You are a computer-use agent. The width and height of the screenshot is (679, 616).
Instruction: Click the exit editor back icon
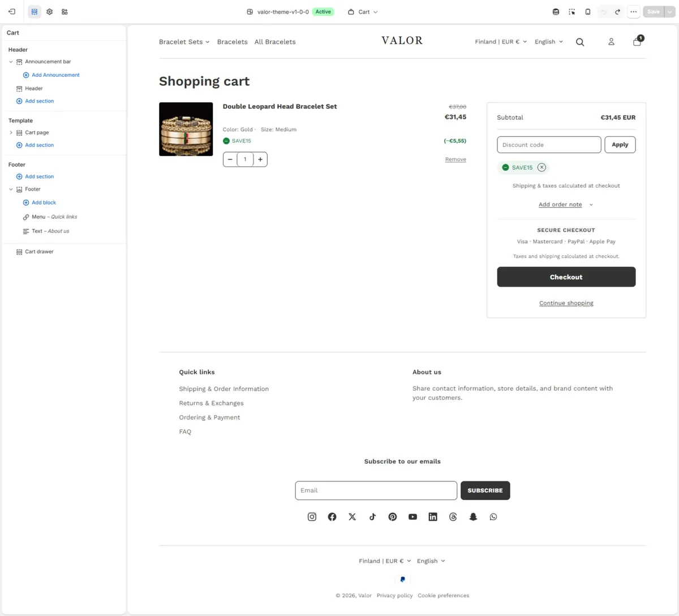click(x=12, y=11)
